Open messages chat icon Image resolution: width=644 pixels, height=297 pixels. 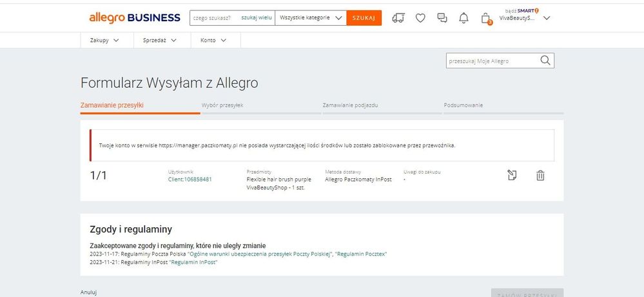point(442,18)
